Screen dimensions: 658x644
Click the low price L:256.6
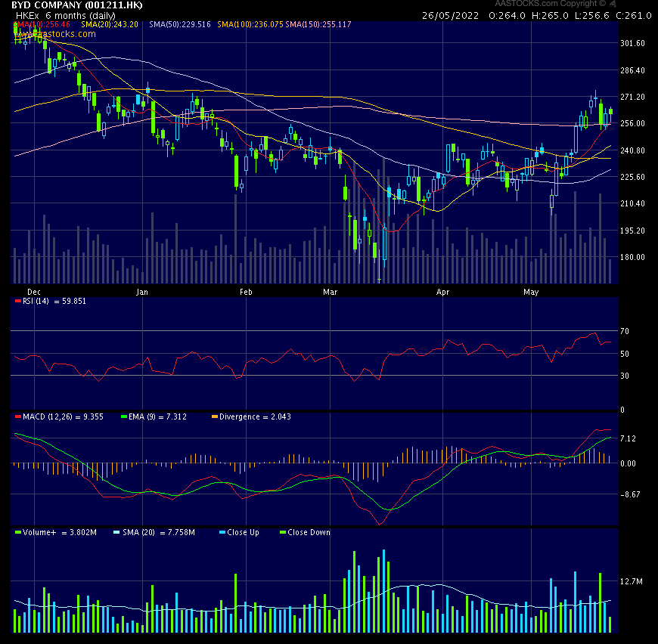[x=591, y=16]
